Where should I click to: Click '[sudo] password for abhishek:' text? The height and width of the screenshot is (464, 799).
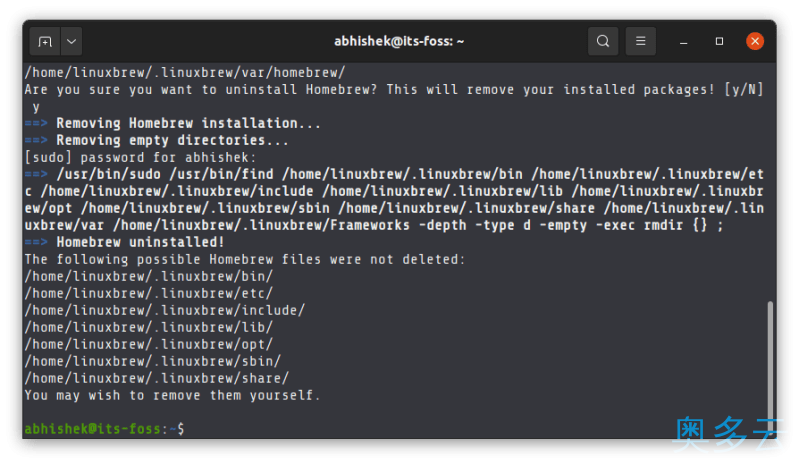[x=140, y=157]
